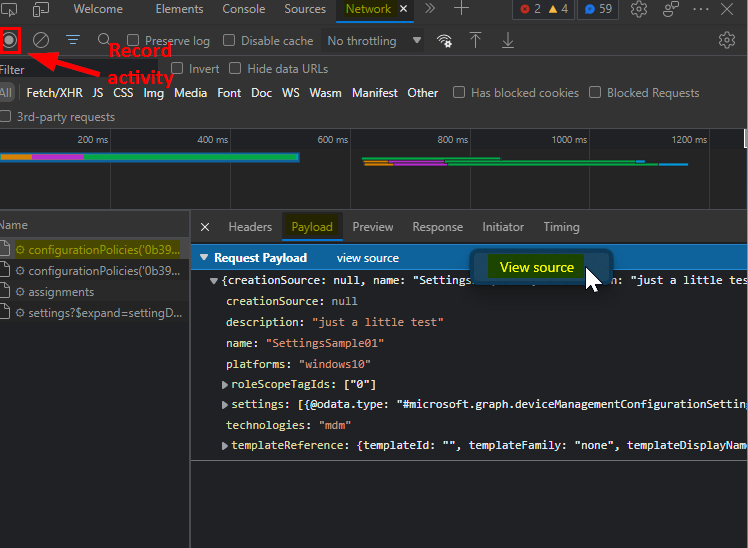Screen dimensions: 748x548
Task: Click the export HAR download arrow
Action: pos(508,41)
